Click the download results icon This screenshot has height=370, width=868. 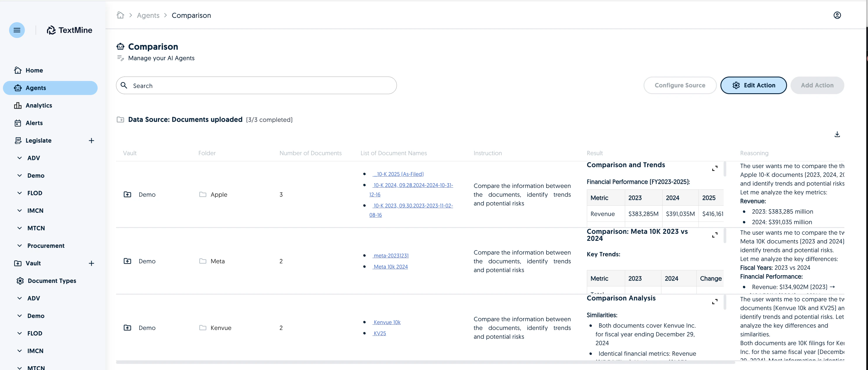tap(837, 134)
